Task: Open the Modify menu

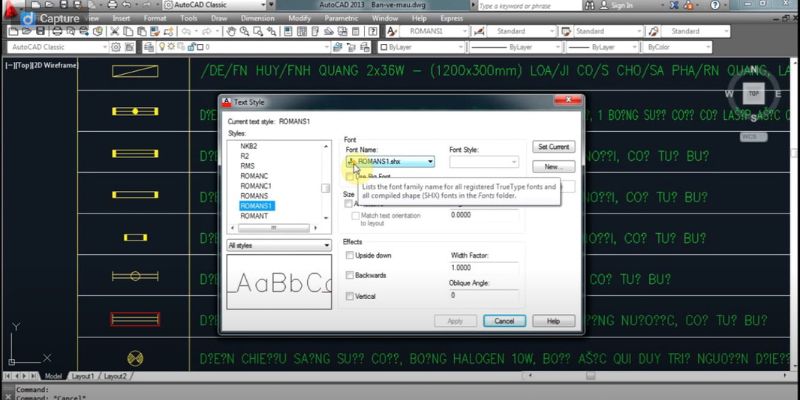Action: (x=299, y=18)
